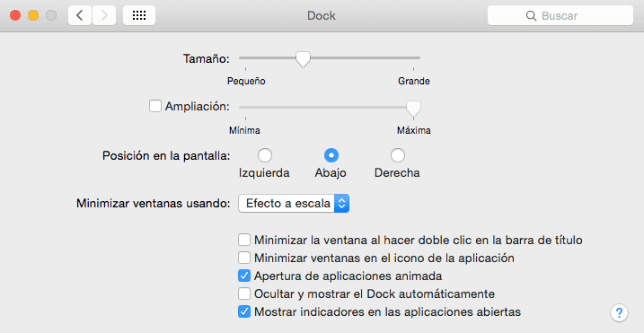Enable minimizar ventanas en el icono checkbox

(x=244, y=258)
